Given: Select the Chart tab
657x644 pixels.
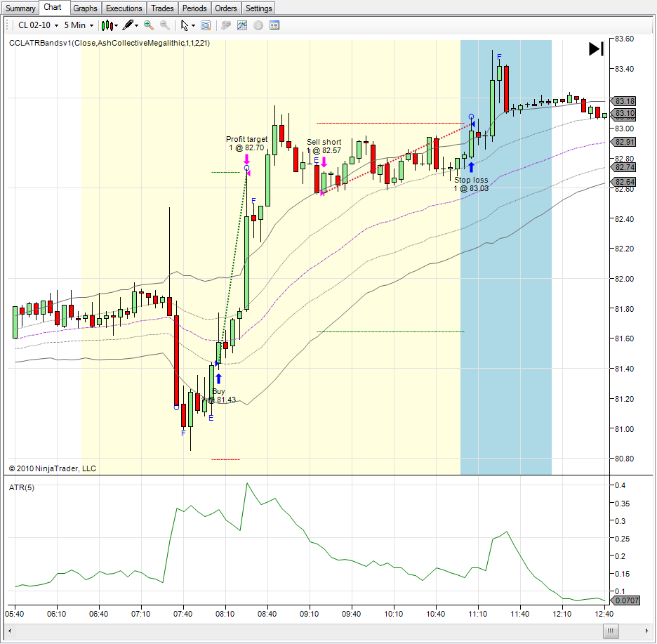Looking at the screenshot, I should click(53, 7).
